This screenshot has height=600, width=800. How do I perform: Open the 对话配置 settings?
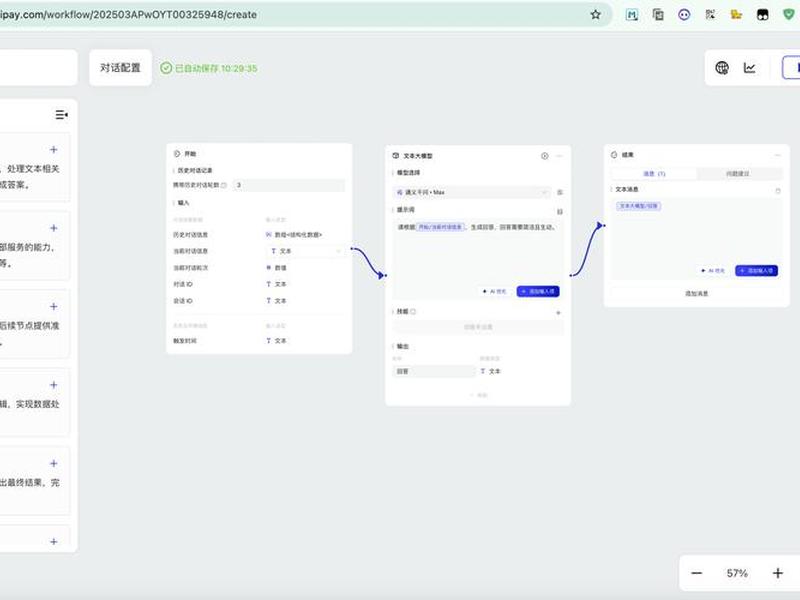point(120,68)
